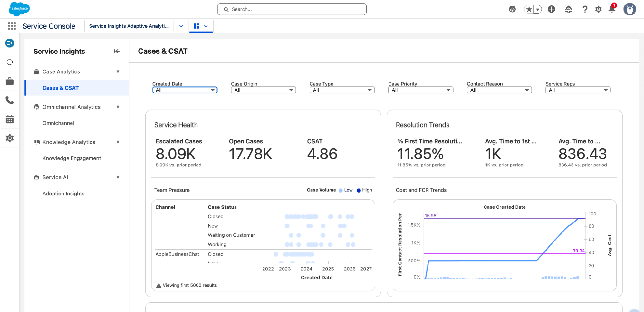The image size is (644, 312).
Task: Open the Case Priority filter dropdown
Action: 421,90
